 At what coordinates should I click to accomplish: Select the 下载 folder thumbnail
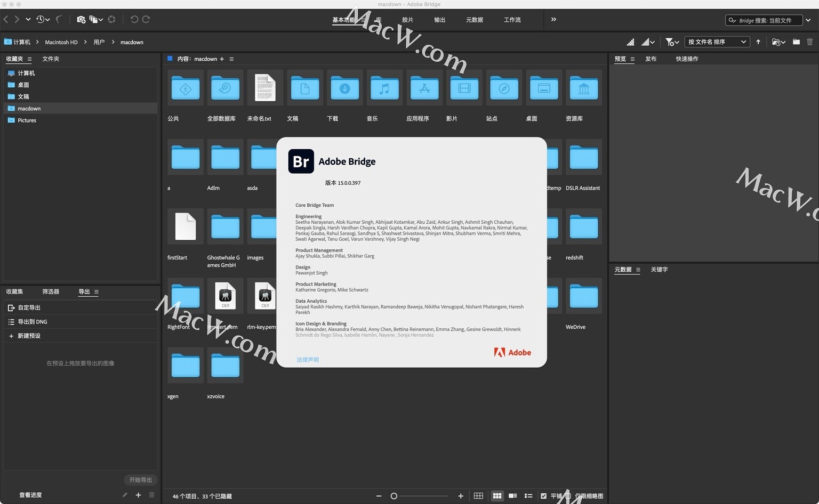point(345,88)
